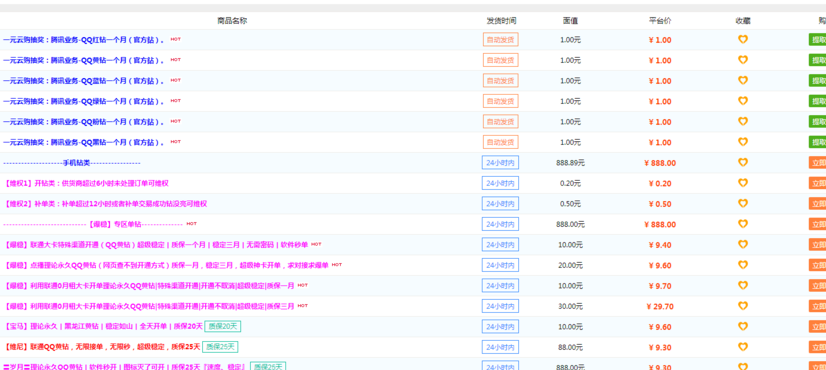This screenshot has width=826, height=370.
Task: Click the 收藏 column header
Action: pos(743,21)
